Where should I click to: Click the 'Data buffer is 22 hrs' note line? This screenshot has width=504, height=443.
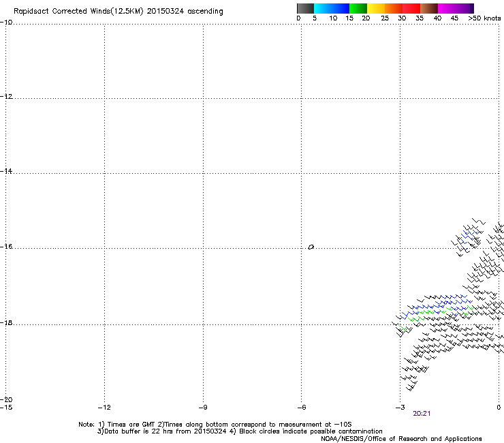point(240,431)
